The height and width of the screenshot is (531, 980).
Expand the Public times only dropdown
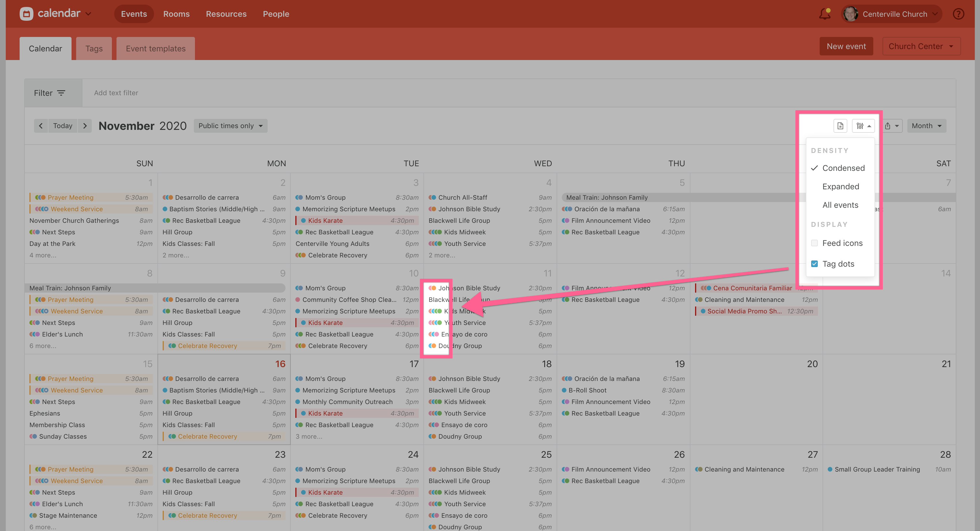click(230, 126)
